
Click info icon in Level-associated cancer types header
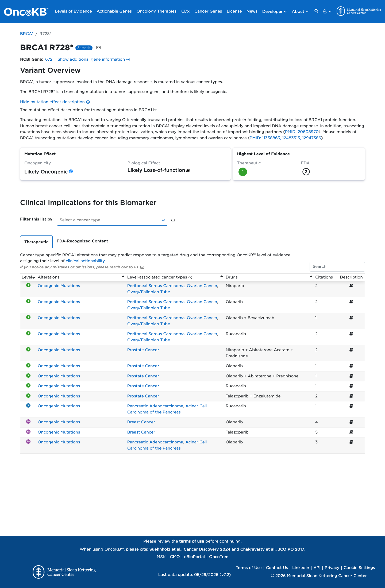pos(190,277)
